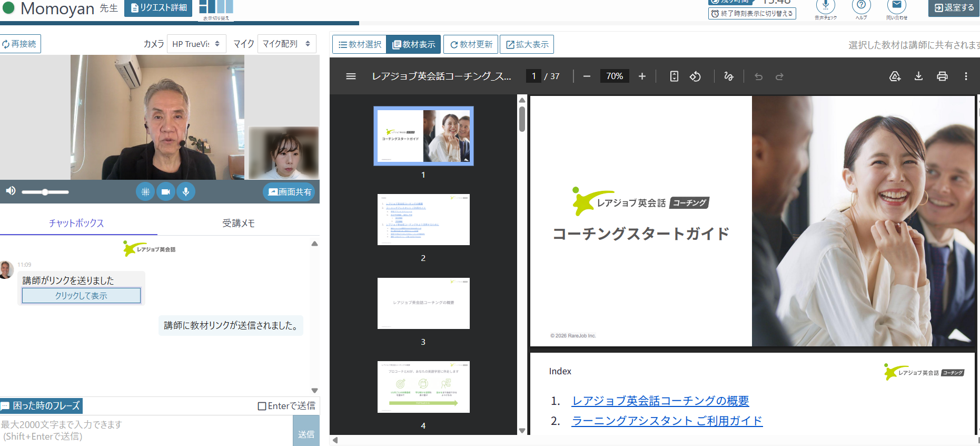Open the PDF more-actions menu
The image size is (980, 446).
pos(966,76)
